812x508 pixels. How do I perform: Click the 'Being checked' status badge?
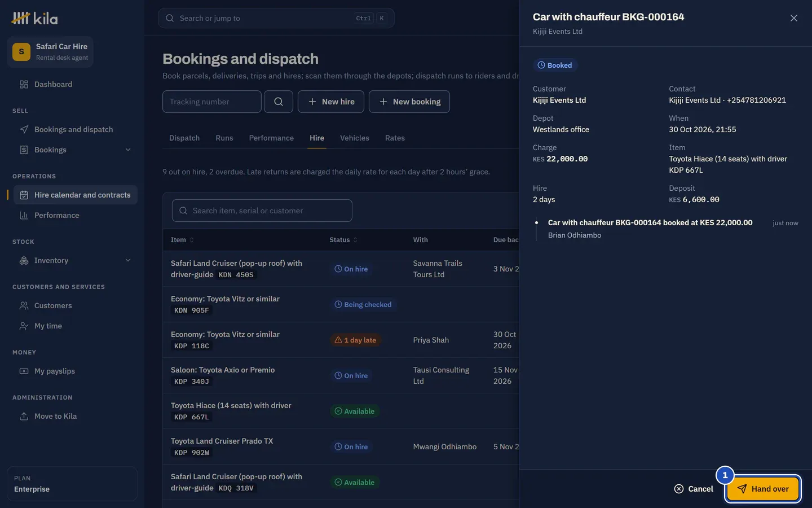coord(363,304)
